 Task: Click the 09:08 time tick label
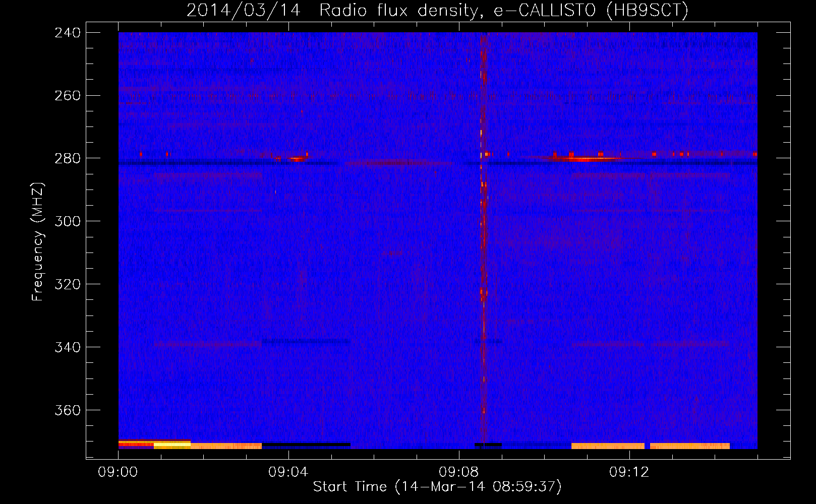(459, 472)
